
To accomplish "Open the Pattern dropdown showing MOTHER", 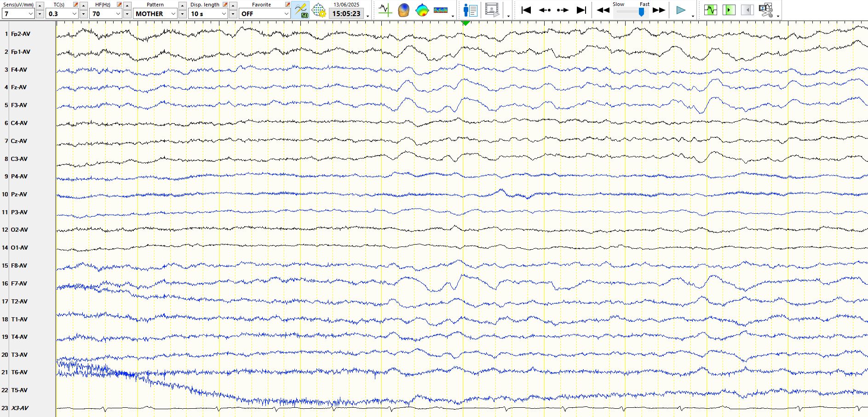I will (173, 14).
